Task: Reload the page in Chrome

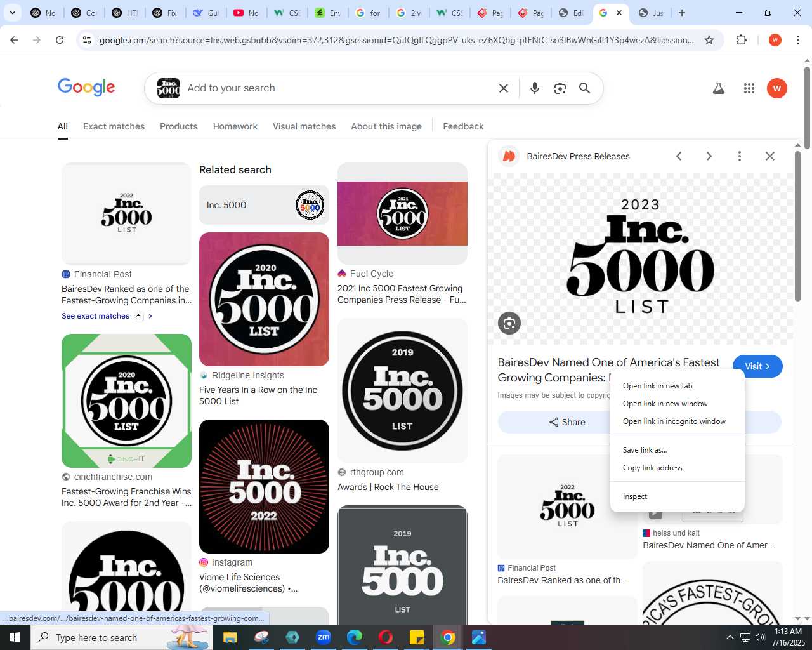Action: 60,40
